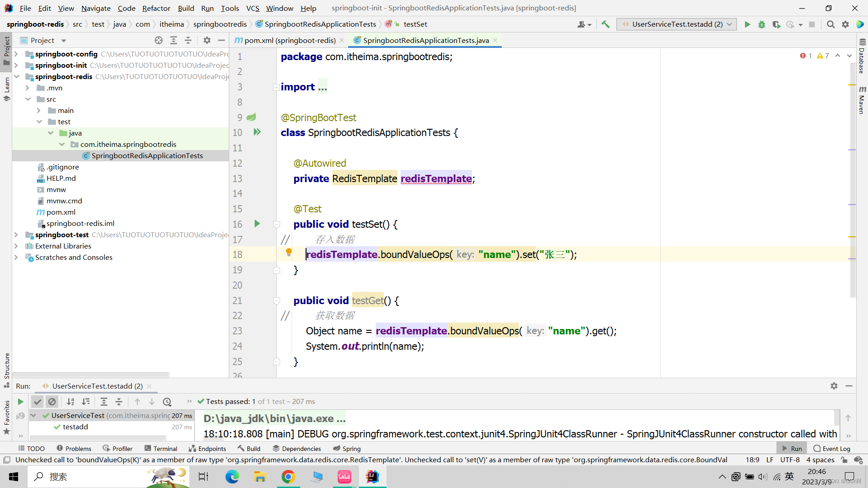This screenshot has height=488, width=868.
Task: Rerun tests with the green arrow in Run panel
Action: tap(20, 401)
